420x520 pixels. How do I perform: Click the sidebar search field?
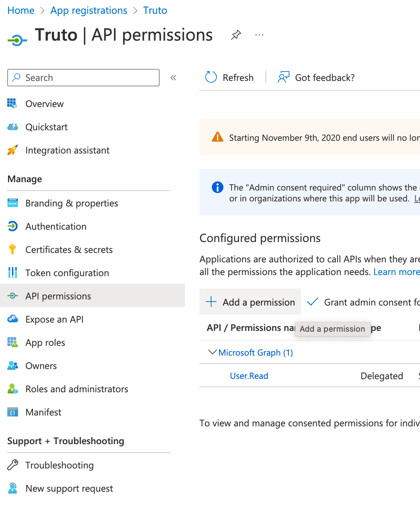click(83, 77)
